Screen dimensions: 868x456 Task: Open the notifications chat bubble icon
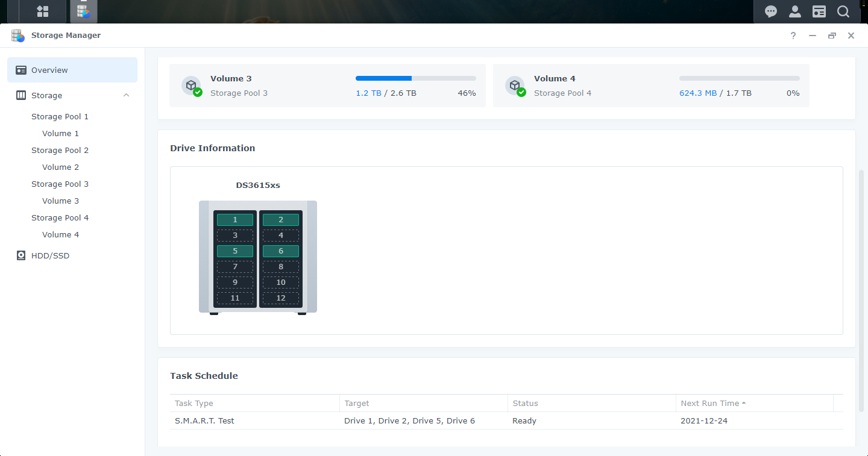pos(770,11)
